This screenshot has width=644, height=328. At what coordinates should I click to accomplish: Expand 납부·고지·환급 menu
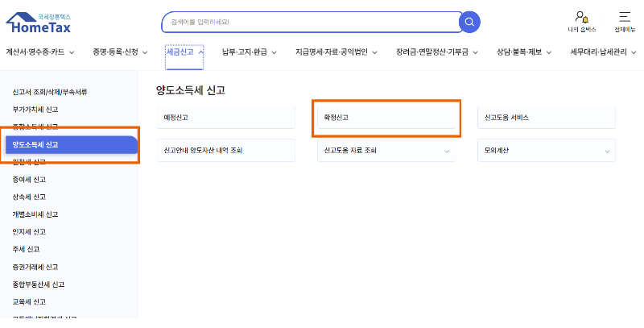click(250, 52)
